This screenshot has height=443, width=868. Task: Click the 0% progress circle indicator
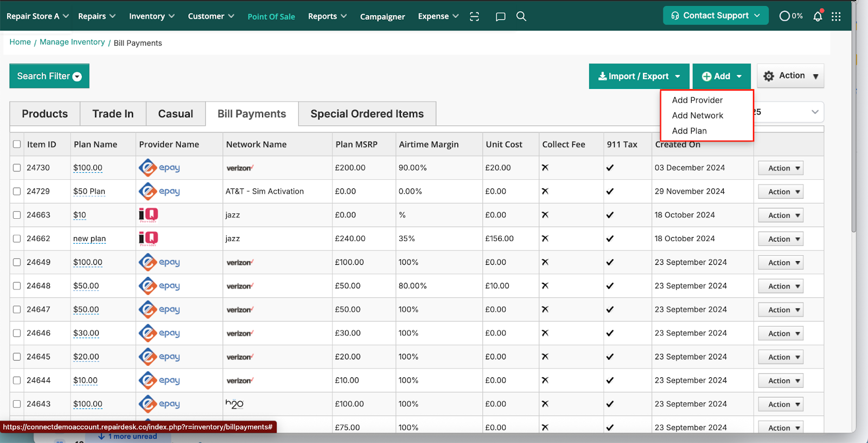pos(790,16)
